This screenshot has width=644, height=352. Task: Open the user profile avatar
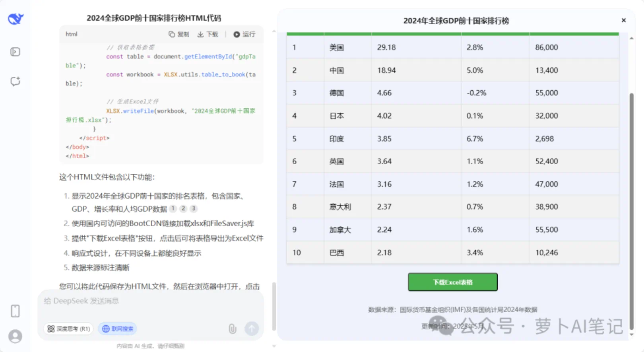(15, 336)
